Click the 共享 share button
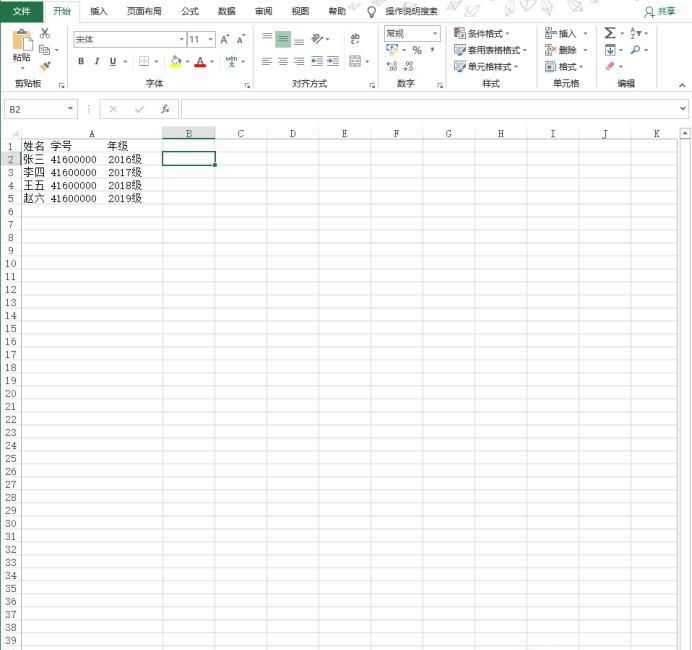Image resolution: width=692 pixels, height=650 pixels. 660,11
